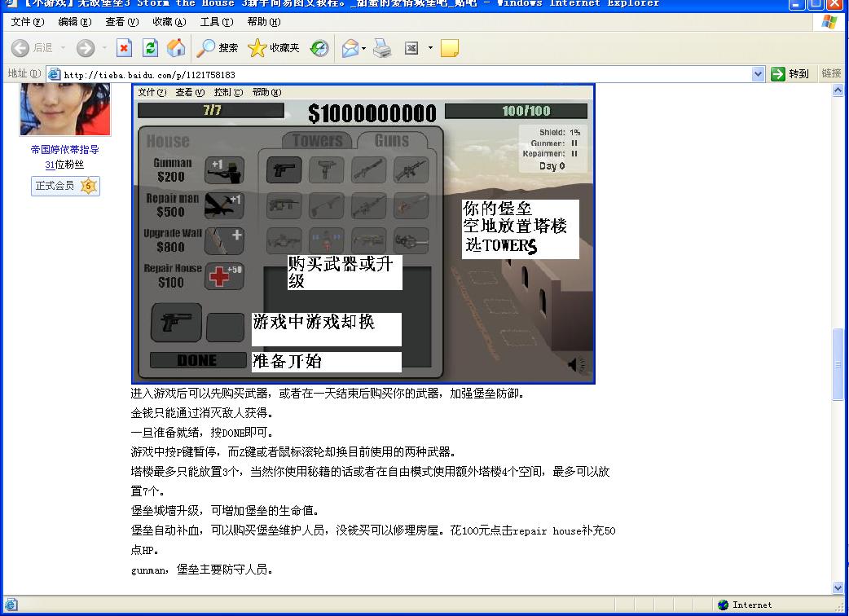Select third gun in first row

[369, 170]
